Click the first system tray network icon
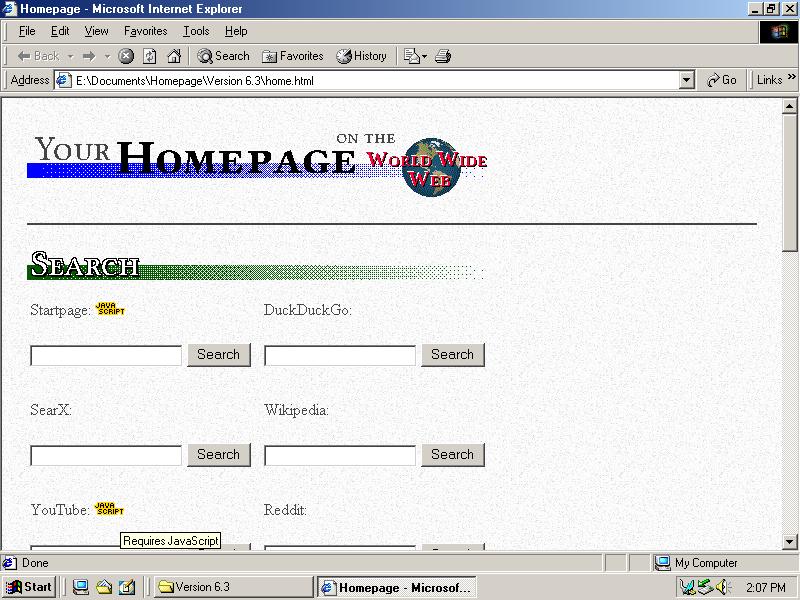 tap(687, 588)
